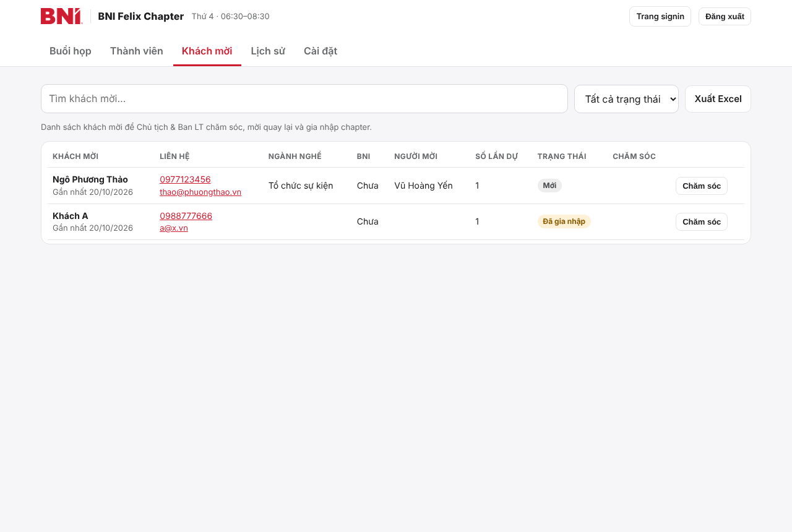The image size is (792, 532).
Task: Log out with the Đăng xuất button
Action: pos(725,17)
